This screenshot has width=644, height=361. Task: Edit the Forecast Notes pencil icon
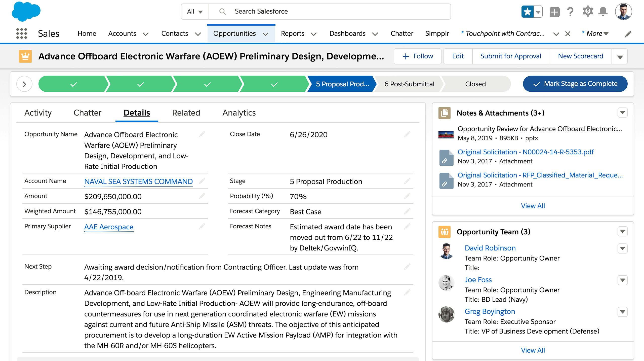pos(407,226)
